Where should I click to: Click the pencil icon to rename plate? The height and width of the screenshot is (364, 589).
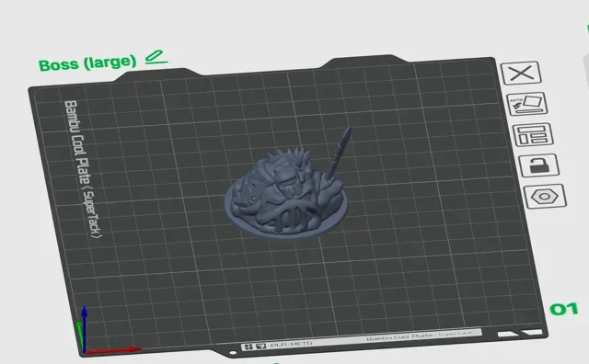click(156, 57)
